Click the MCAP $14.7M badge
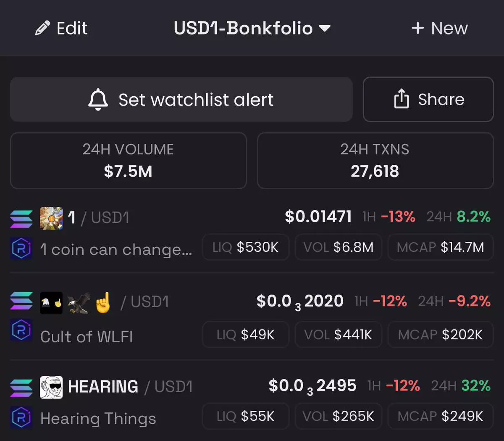 pos(440,247)
